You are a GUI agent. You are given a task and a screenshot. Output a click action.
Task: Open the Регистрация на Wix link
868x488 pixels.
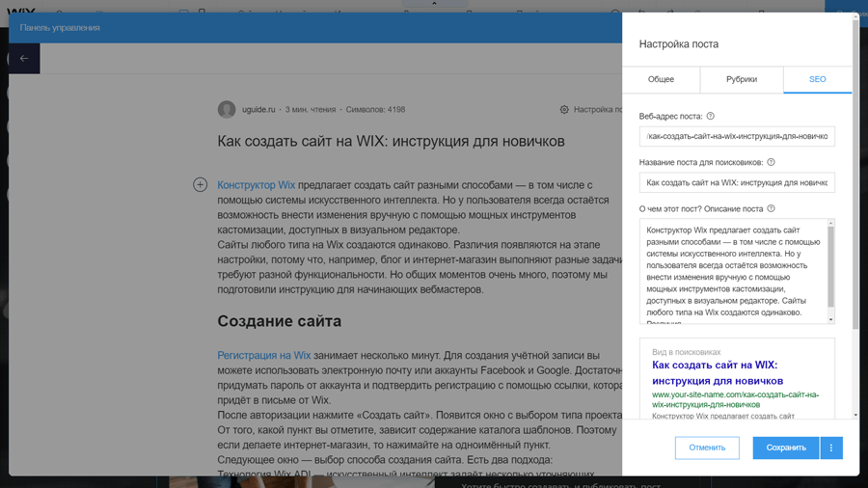(x=263, y=356)
